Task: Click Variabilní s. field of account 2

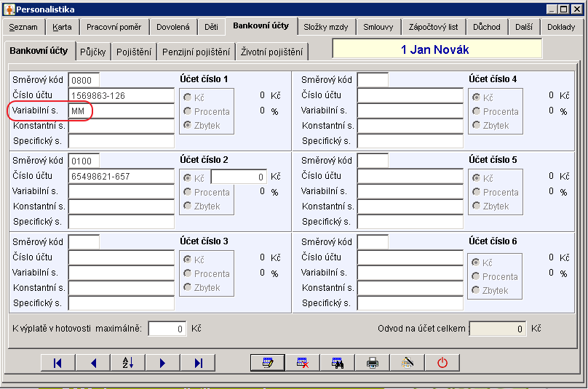Action: [122, 191]
